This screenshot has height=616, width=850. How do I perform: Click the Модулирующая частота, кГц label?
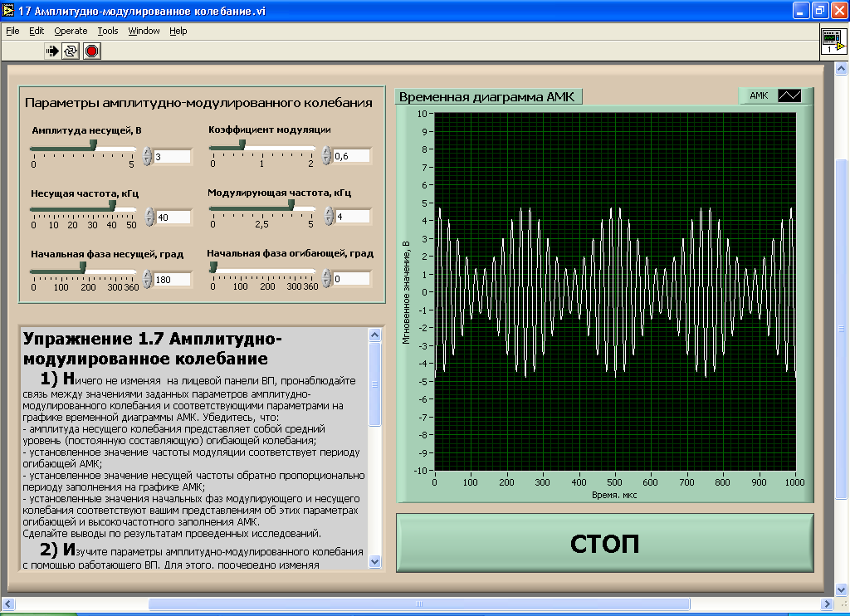(x=279, y=193)
